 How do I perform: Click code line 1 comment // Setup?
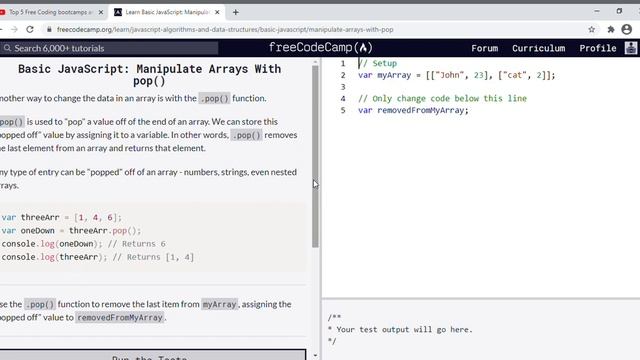(x=378, y=63)
